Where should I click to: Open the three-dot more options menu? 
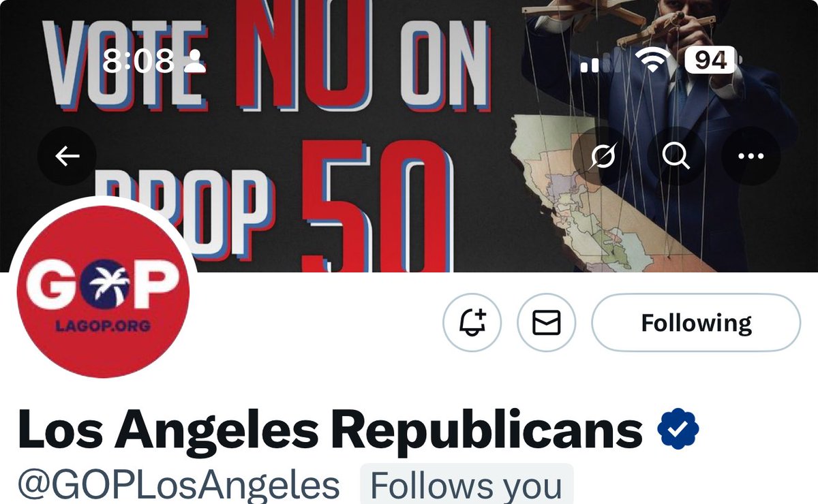click(751, 157)
